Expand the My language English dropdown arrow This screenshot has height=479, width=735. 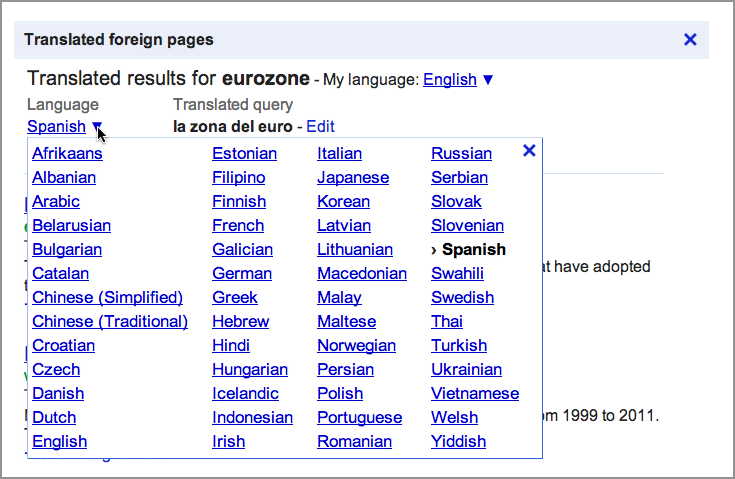[488, 79]
